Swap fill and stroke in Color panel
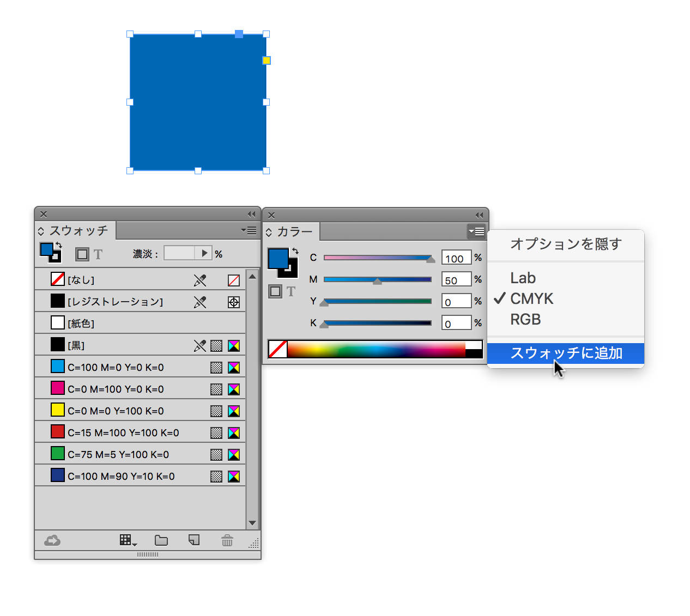Viewport: 690px width, 616px height. (295, 251)
